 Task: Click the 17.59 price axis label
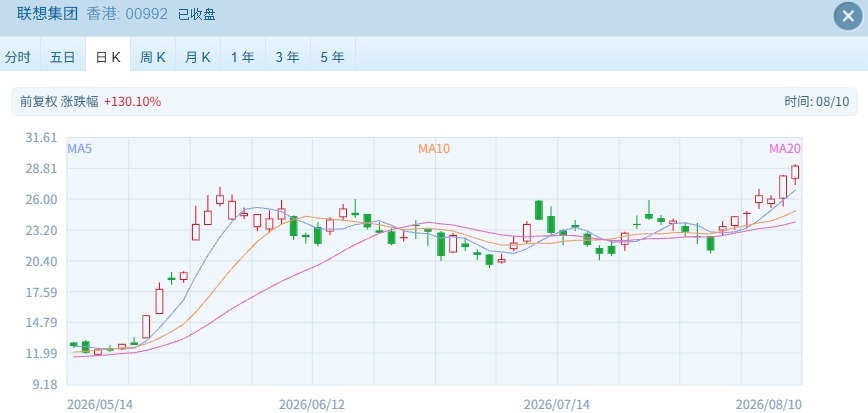(41, 292)
